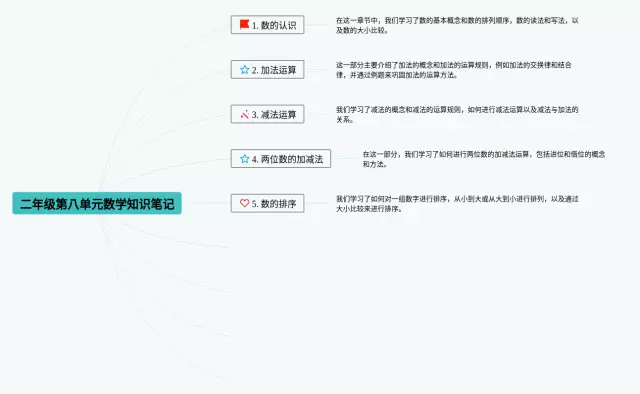Click the red heart icon beside 数的排序

pos(244,203)
